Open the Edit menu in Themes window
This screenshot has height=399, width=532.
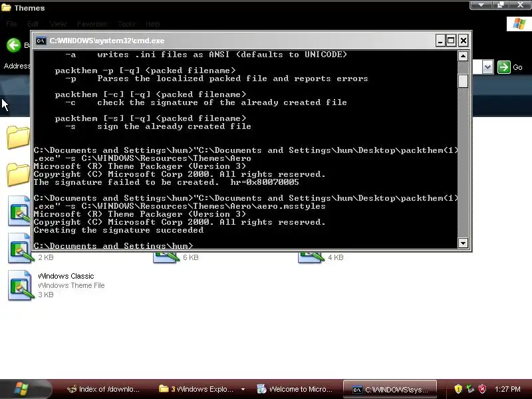33,24
